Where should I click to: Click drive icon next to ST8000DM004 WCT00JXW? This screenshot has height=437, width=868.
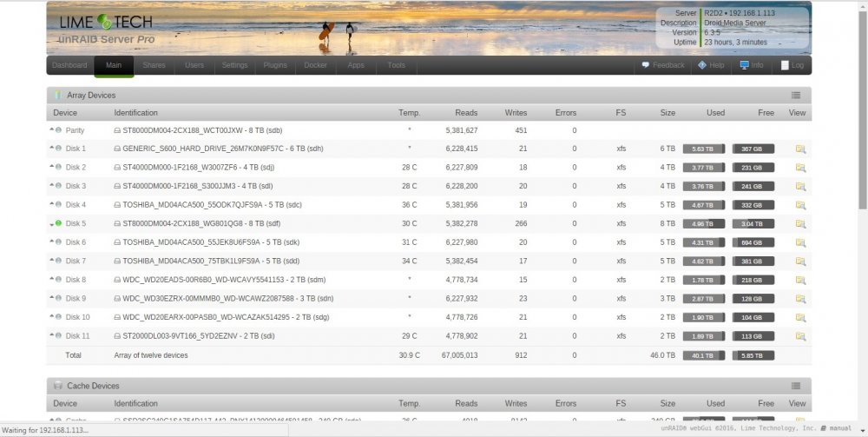coord(117,130)
